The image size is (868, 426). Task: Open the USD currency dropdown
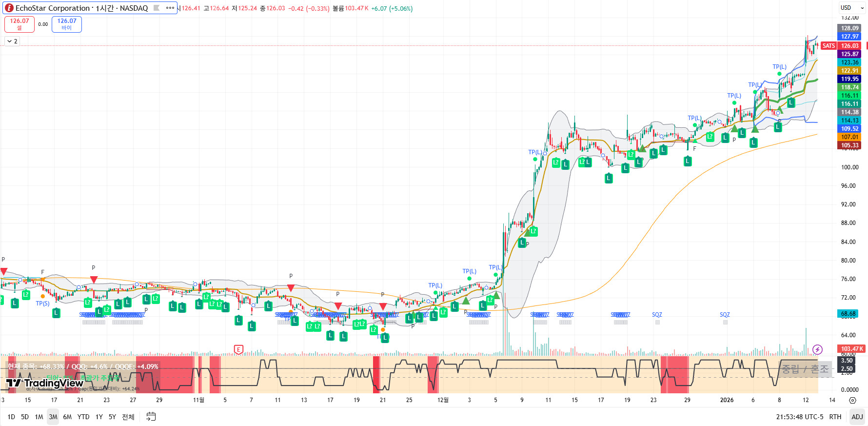pyautogui.click(x=852, y=8)
